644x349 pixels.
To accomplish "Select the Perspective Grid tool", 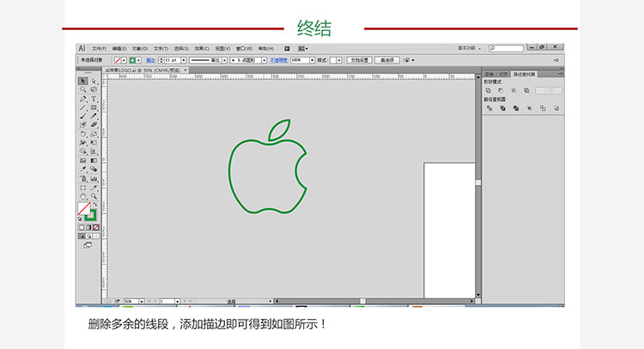I will 94,151.
